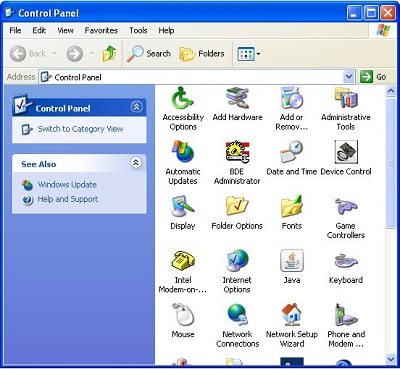
Task: Maximize the Control Panel window
Action: click(371, 13)
